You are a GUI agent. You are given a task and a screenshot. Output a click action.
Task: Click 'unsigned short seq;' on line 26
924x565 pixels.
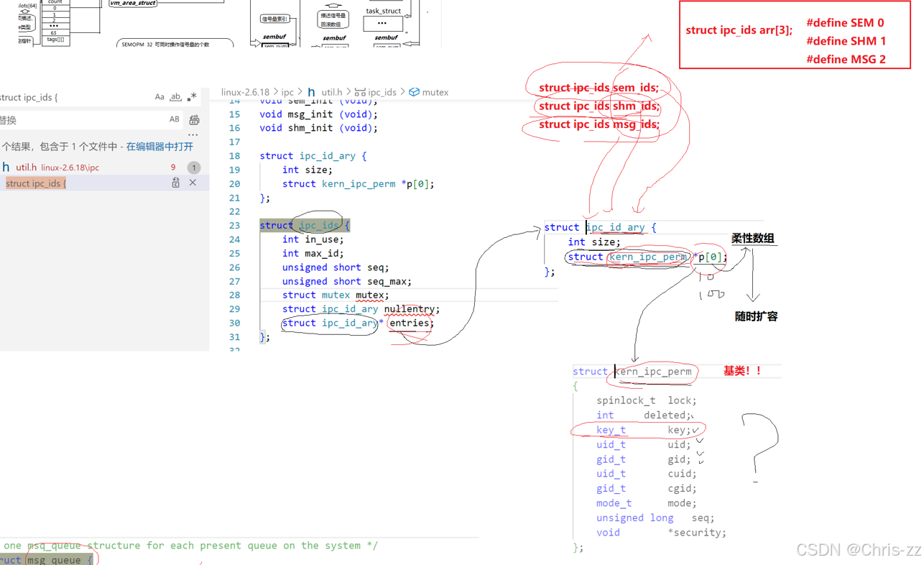[x=336, y=267]
